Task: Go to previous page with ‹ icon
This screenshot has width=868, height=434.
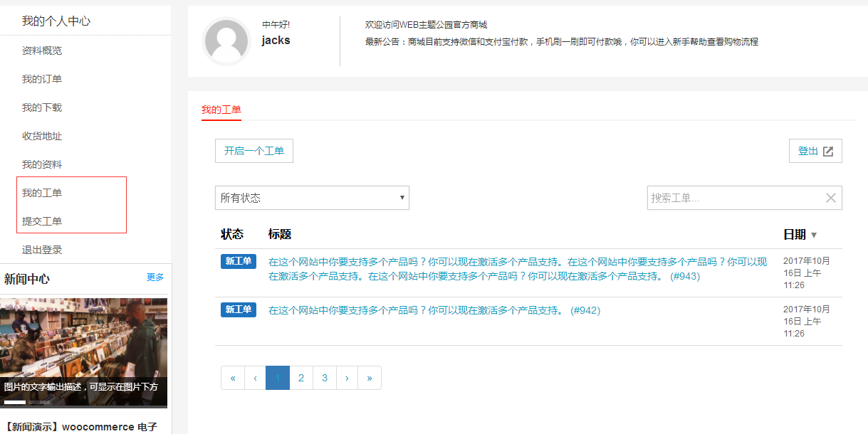Action: tap(255, 378)
